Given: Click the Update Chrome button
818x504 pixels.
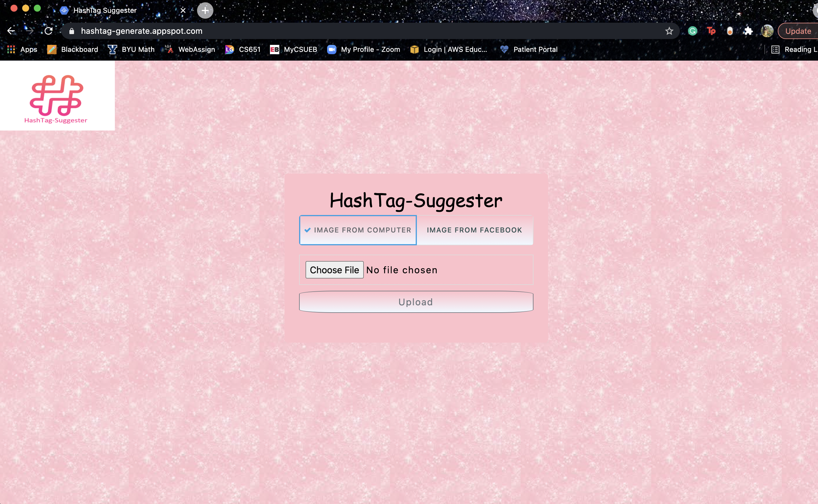Looking at the screenshot, I should coord(798,31).
